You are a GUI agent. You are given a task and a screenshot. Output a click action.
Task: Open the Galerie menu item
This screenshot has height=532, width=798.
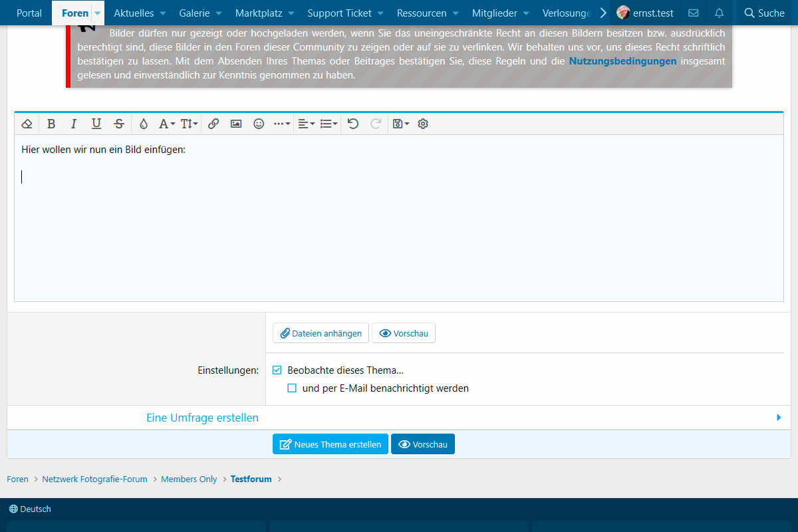click(194, 13)
